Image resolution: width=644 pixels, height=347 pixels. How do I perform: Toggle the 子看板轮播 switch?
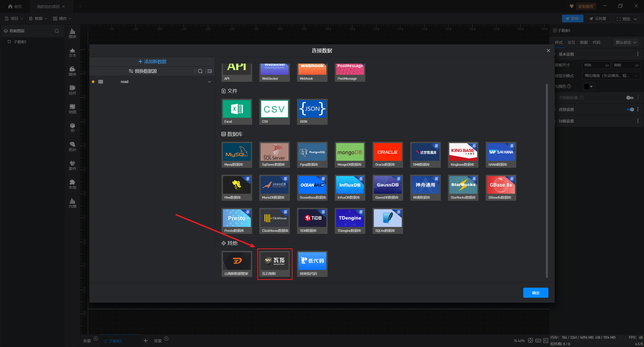(x=630, y=98)
